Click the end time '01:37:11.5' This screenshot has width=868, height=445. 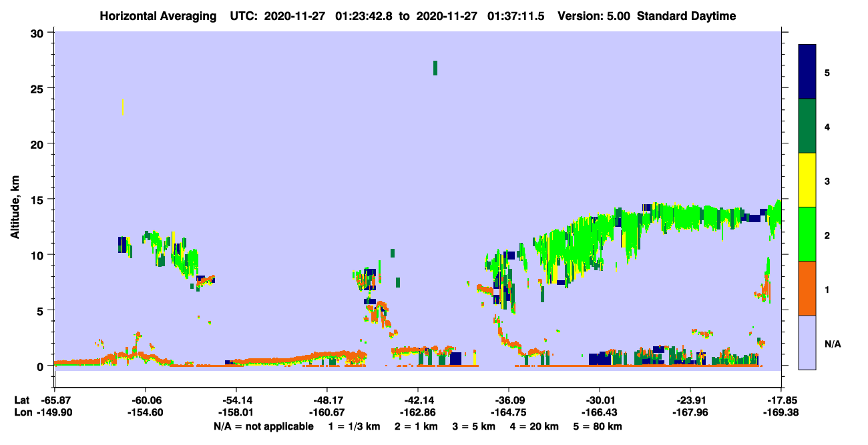coord(517,17)
